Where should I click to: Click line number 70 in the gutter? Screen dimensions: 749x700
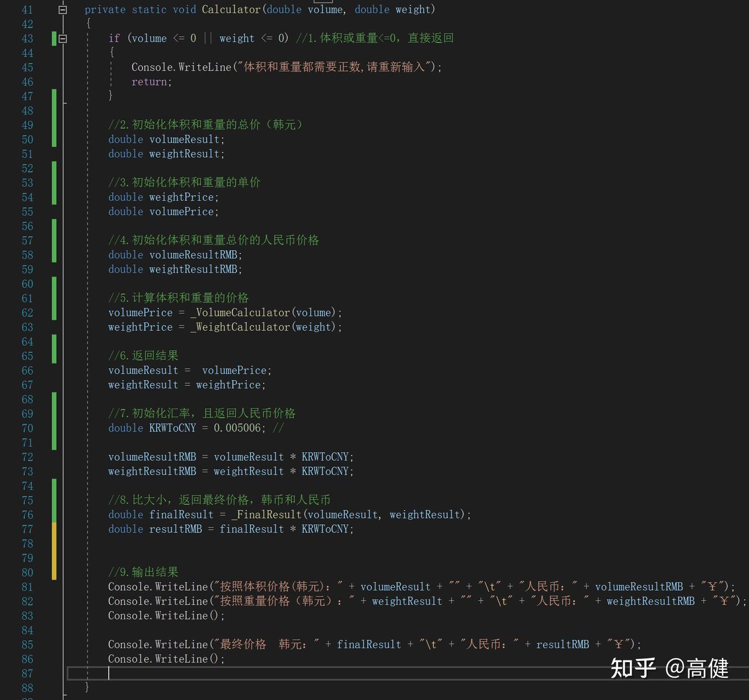point(28,429)
